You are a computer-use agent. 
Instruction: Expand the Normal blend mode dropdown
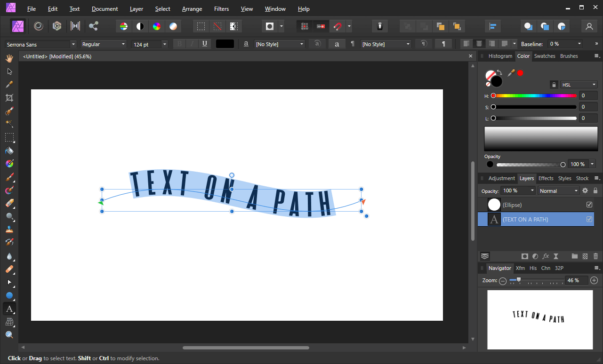pos(559,191)
